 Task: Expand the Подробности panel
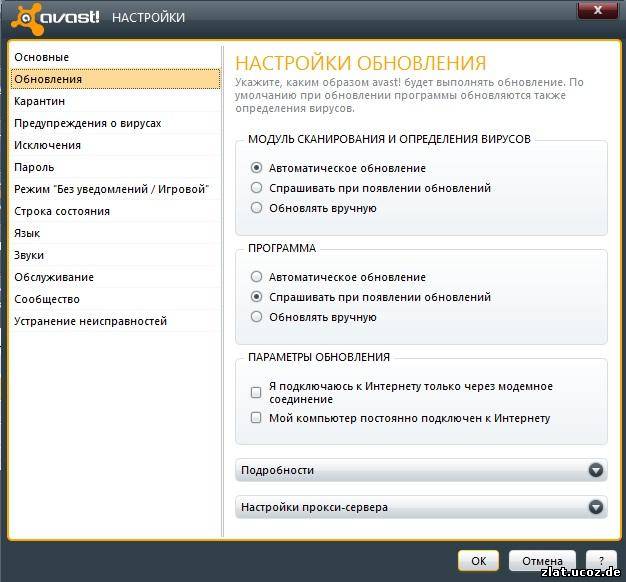tap(421, 470)
